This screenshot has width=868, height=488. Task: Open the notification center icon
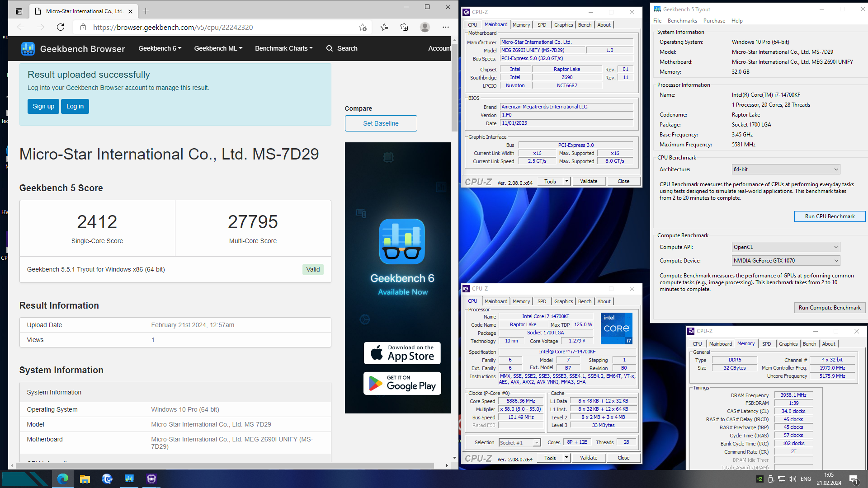point(854,479)
